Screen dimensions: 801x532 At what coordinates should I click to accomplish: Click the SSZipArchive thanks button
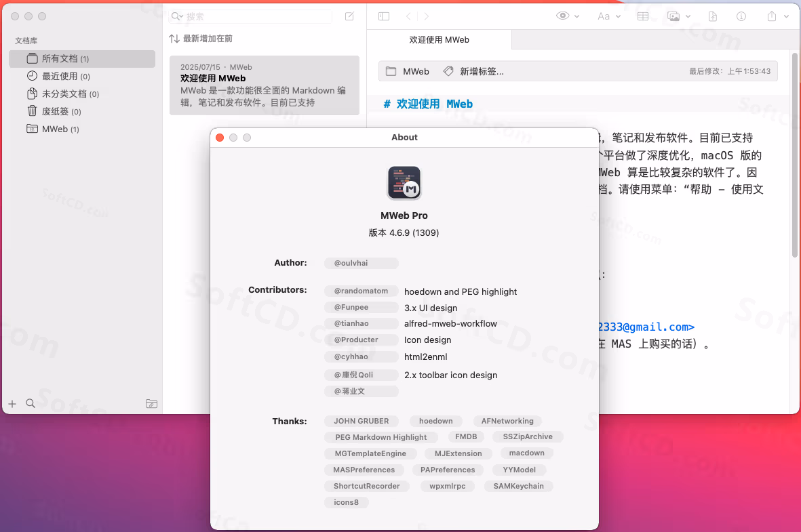(528, 437)
